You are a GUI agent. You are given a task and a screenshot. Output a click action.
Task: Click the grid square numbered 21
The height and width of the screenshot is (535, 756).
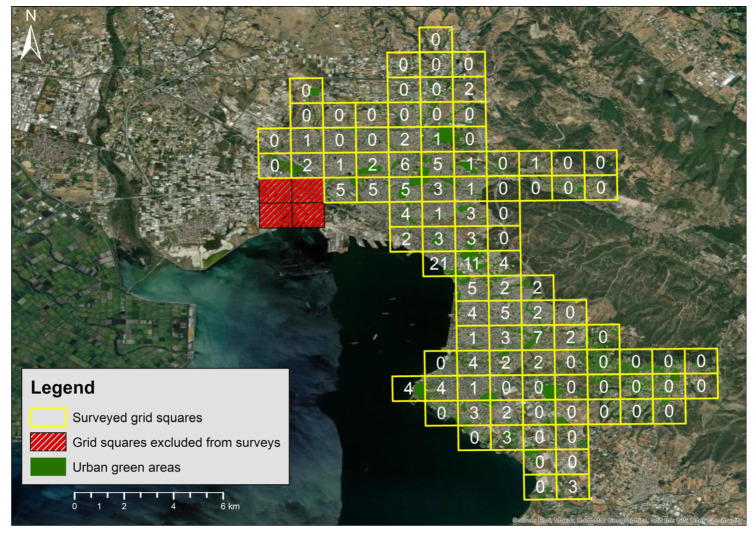[439, 264]
